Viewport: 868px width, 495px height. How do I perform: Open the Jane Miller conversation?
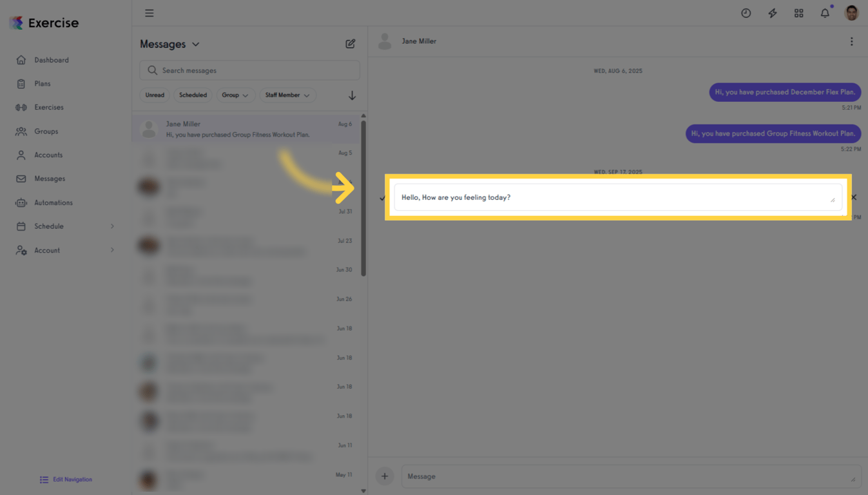(x=245, y=129)
